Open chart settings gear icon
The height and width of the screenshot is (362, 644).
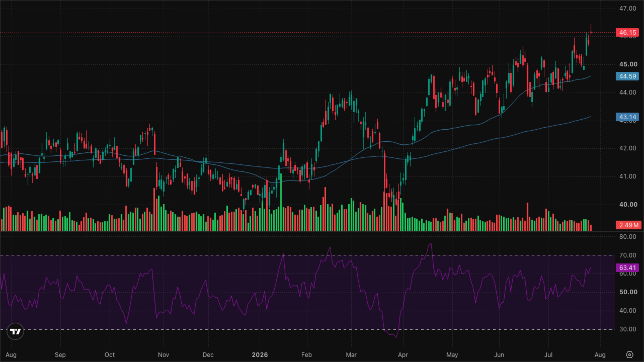click(x=629, y=355)
